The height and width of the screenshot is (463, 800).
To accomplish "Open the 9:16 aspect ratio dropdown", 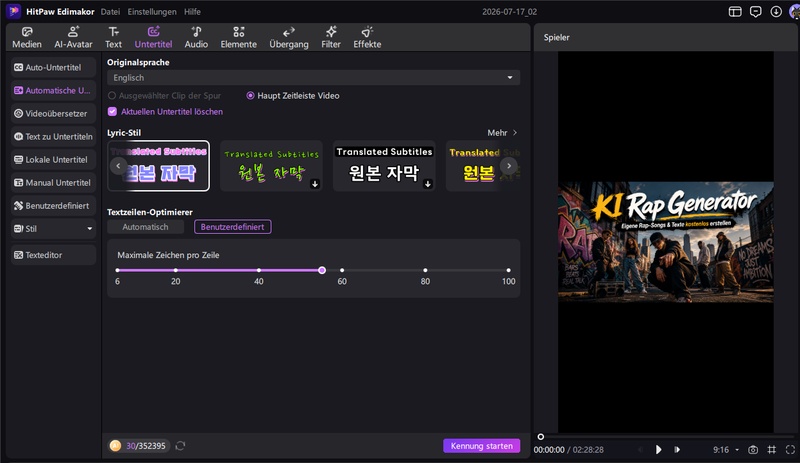I will (726, 450).
